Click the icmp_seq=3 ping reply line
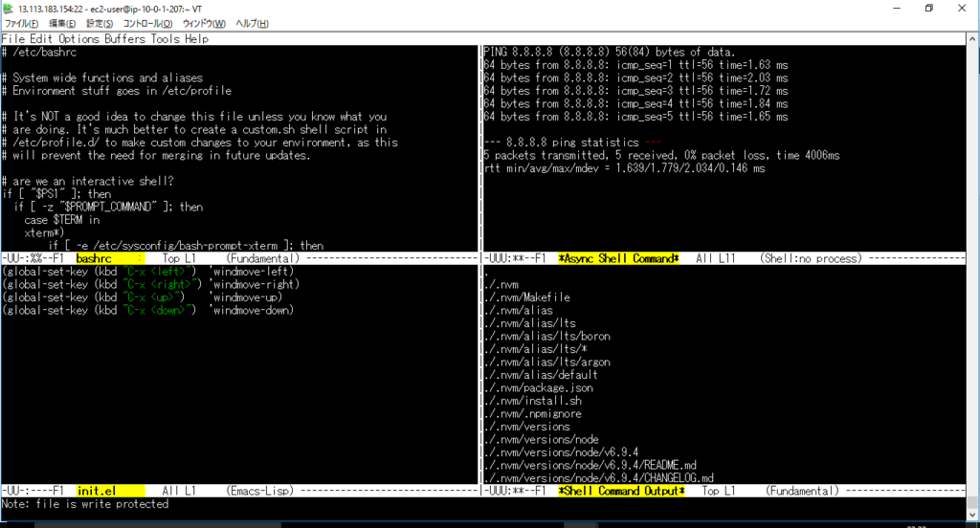The image size is (980, 528). pos(635,91)
